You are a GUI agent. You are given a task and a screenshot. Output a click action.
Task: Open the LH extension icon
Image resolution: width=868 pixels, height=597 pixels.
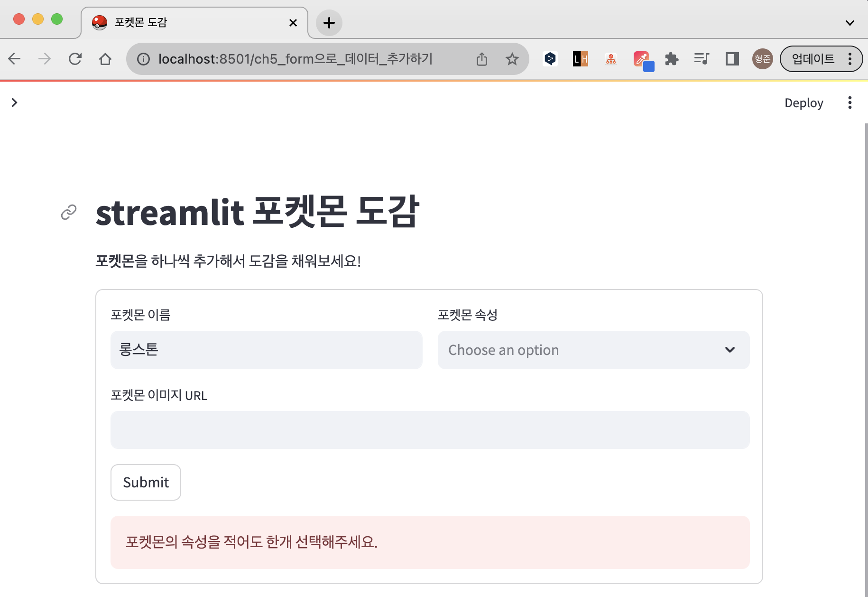coord(581,59)
